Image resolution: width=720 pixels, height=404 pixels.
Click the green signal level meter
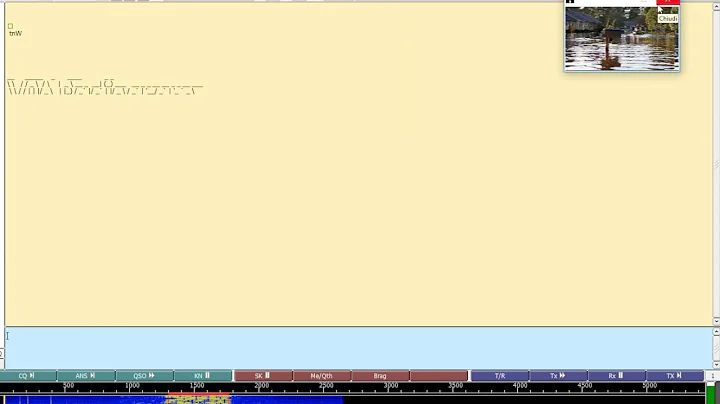point(711,394)
